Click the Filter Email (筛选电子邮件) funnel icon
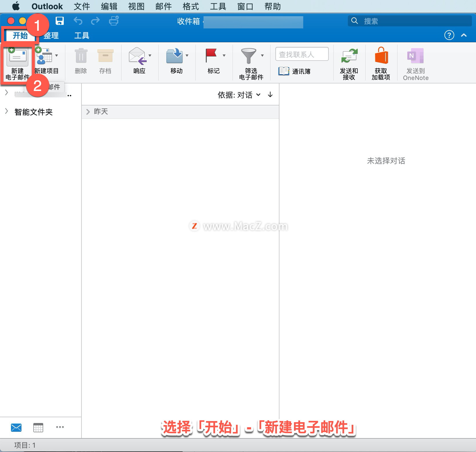The width and height of the screenshot is (476, 452). [x=248, y=56]
